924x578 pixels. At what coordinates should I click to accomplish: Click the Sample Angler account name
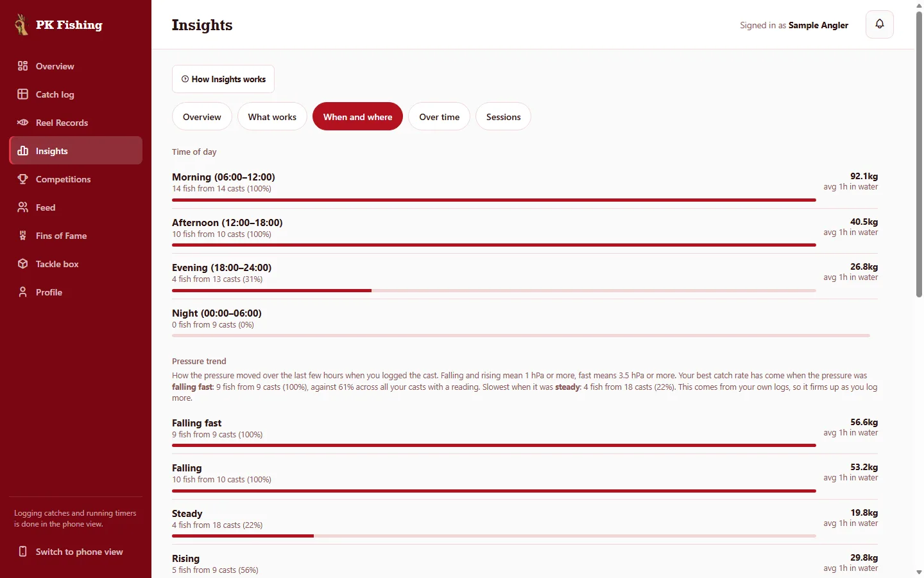(x=818, y=25)
